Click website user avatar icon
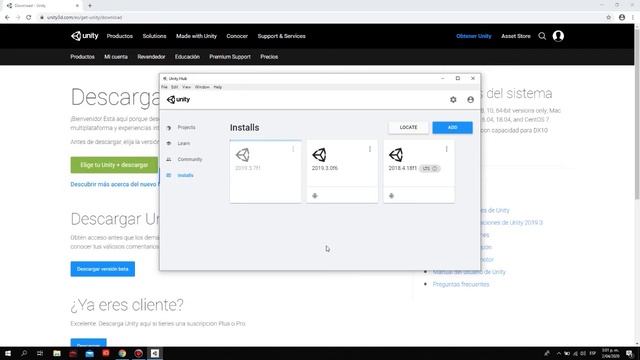The image size is (640, 360). pyautogui.click(x=558, y=36)
